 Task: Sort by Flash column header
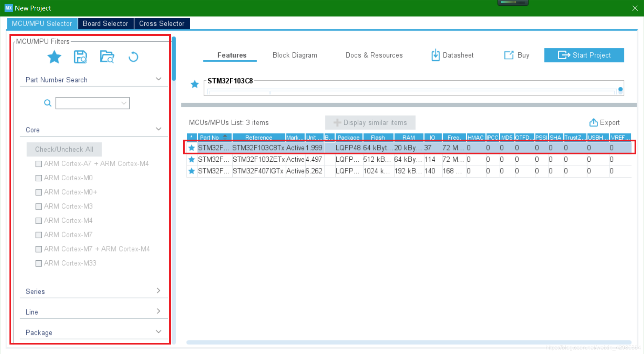pyautogui.click(x=378, y=137)
